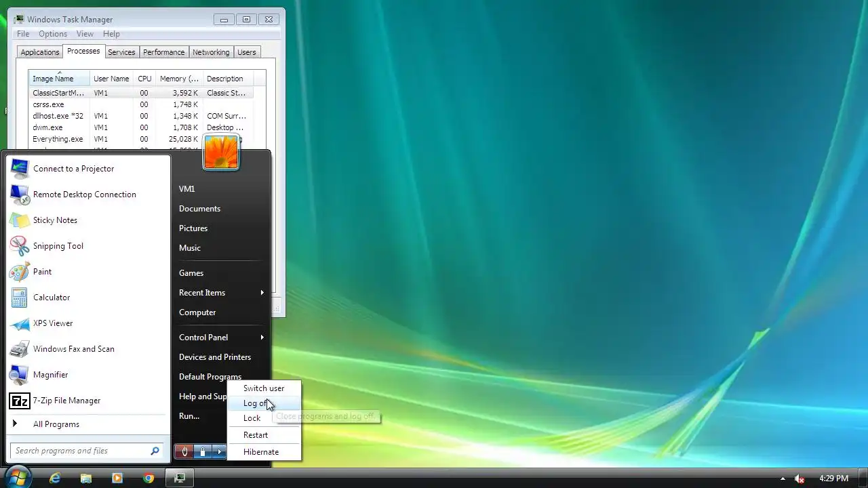The height and width of the screenshot is (488, 868).
Task: Choose Switch user option
Action: [264, 388]
